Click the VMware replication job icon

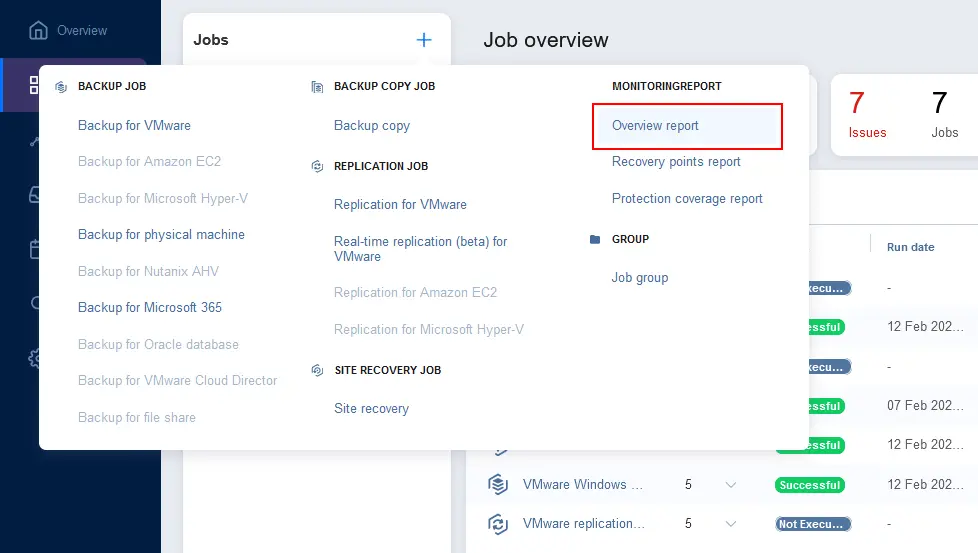(498, 524)
